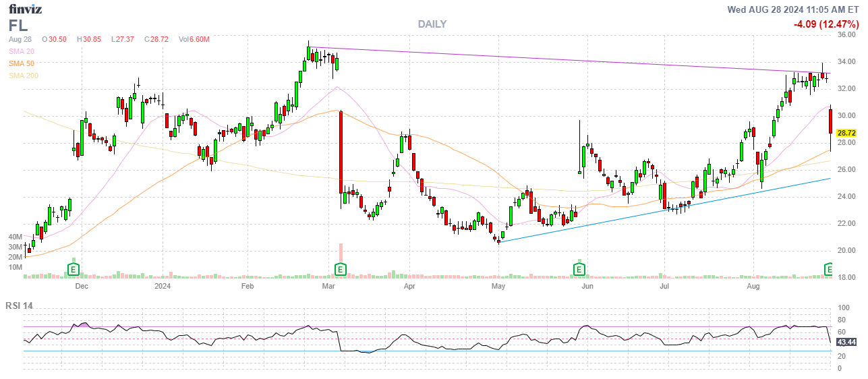Click the Aug label on the time axis
Image resolution: width=868 pixels, height=379 pixels.
coord(753,286)
